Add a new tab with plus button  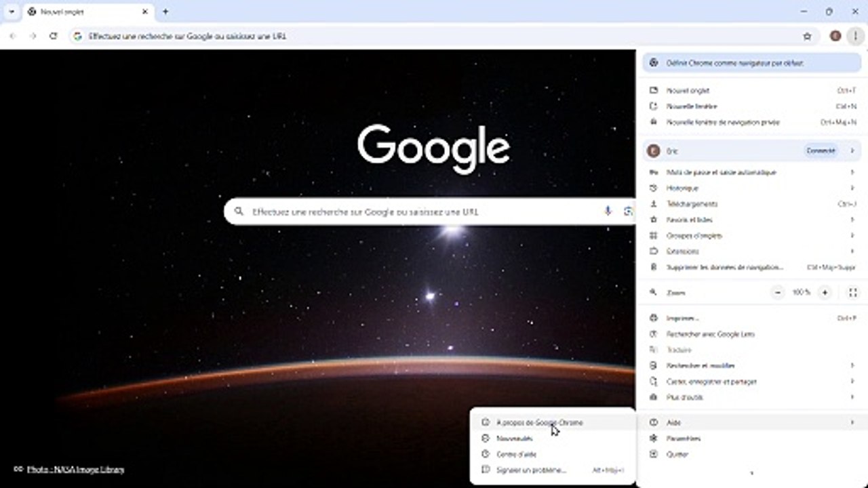click(165, 12)
